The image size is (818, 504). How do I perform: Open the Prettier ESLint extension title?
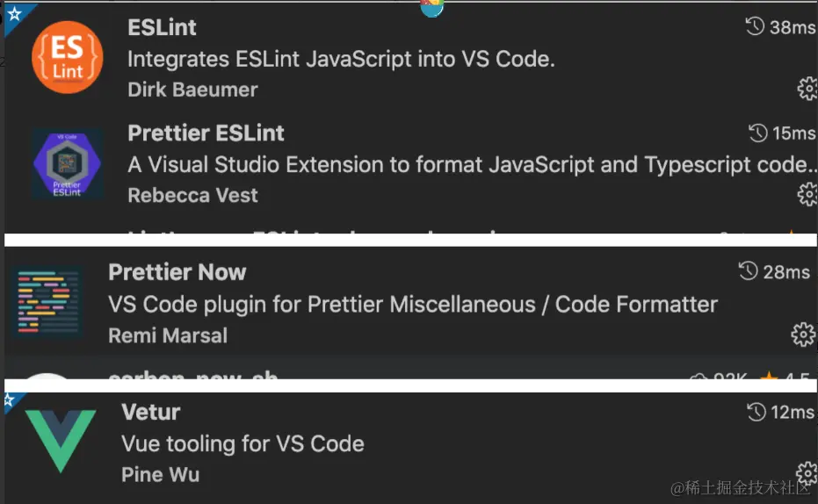click(206, 133)
